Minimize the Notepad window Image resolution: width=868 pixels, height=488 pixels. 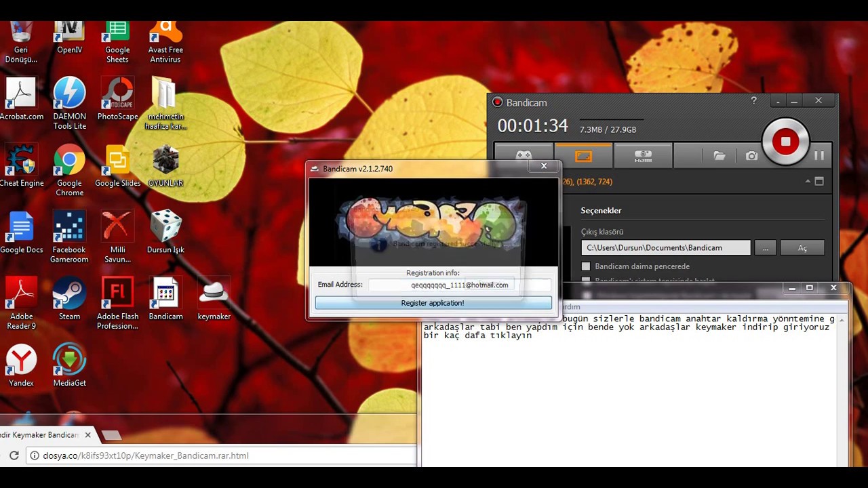(x=791, y=288)
